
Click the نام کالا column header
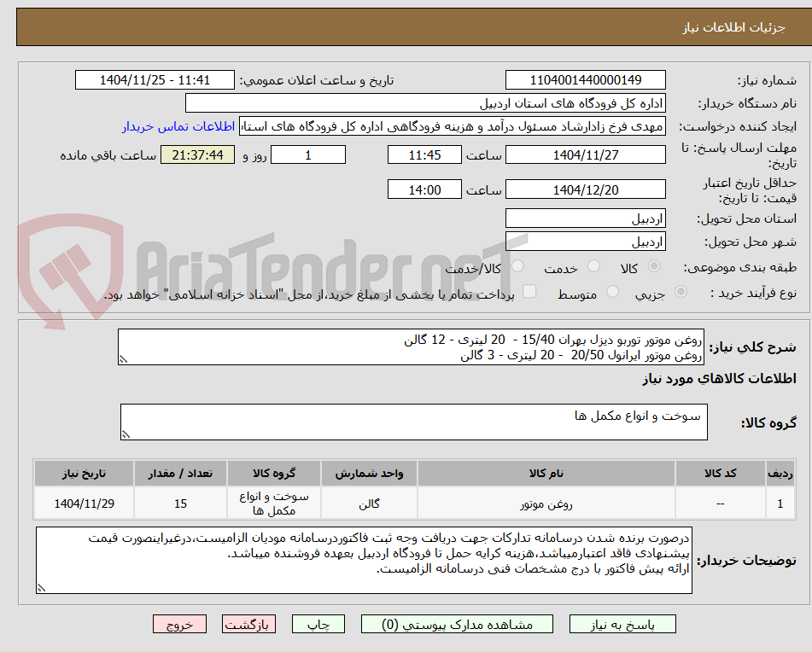click(x=546, y=473)
